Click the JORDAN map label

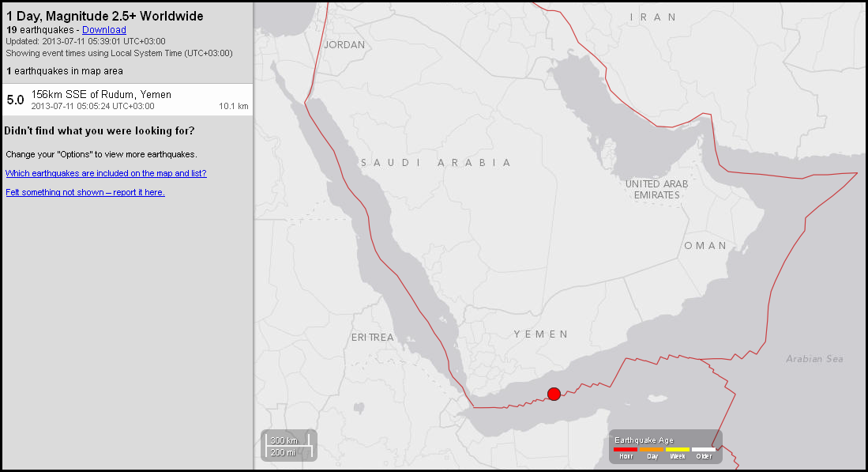coord(344,45)
